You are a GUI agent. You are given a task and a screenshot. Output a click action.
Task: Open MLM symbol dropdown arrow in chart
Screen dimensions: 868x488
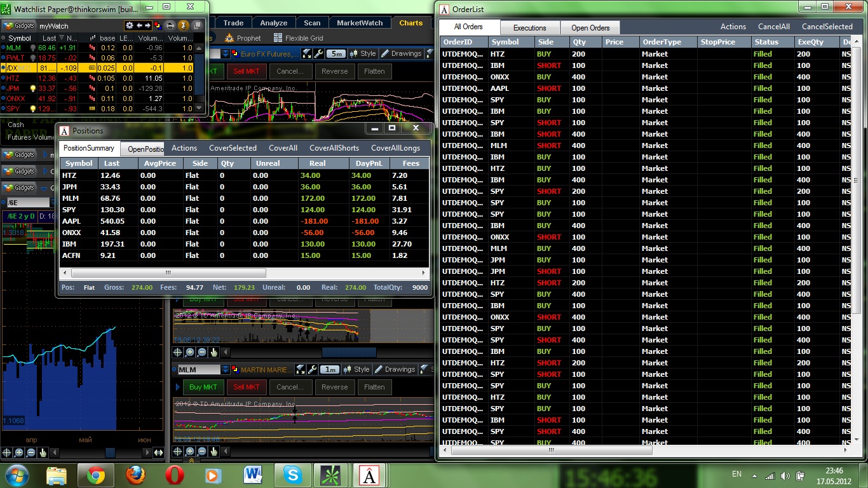tap(225, 369)
